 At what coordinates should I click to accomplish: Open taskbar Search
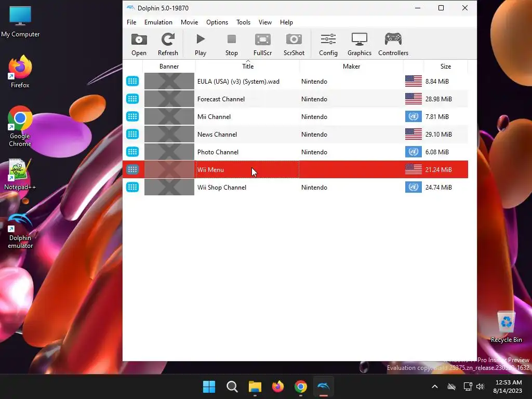click(232, 387)
